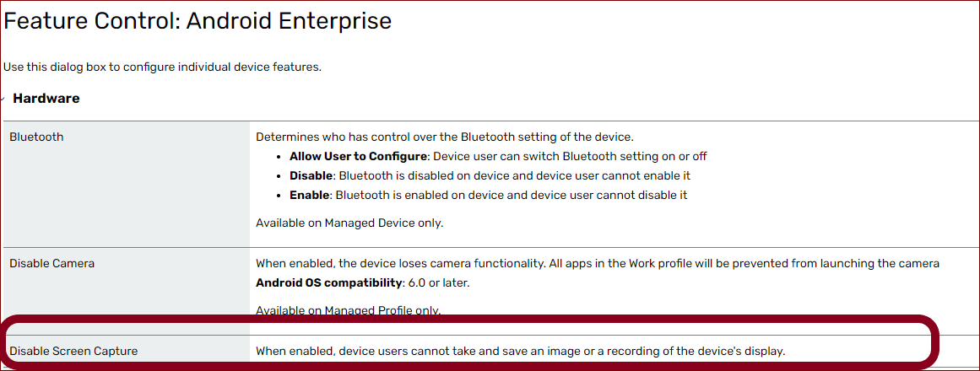
Task: Select the Bluetooth feature row label
Action: click(x=36, y=137)
